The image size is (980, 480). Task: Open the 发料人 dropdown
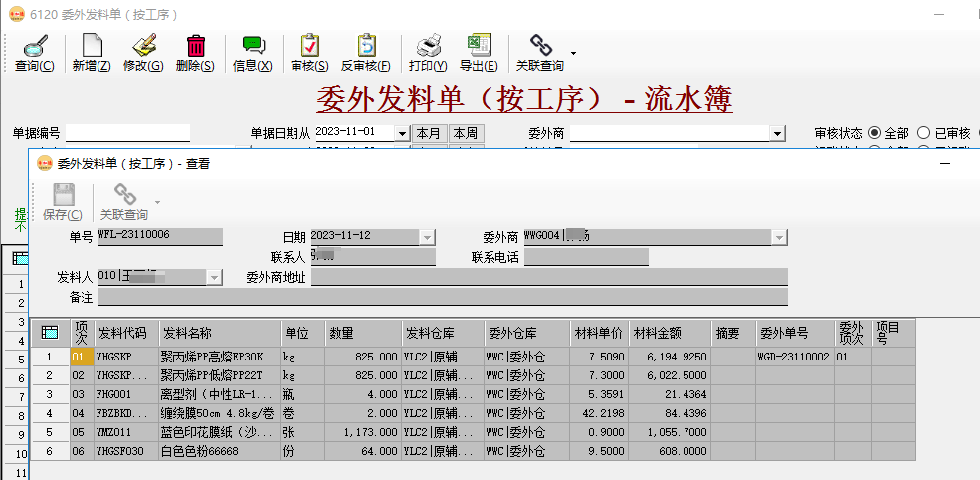[214, 277]
